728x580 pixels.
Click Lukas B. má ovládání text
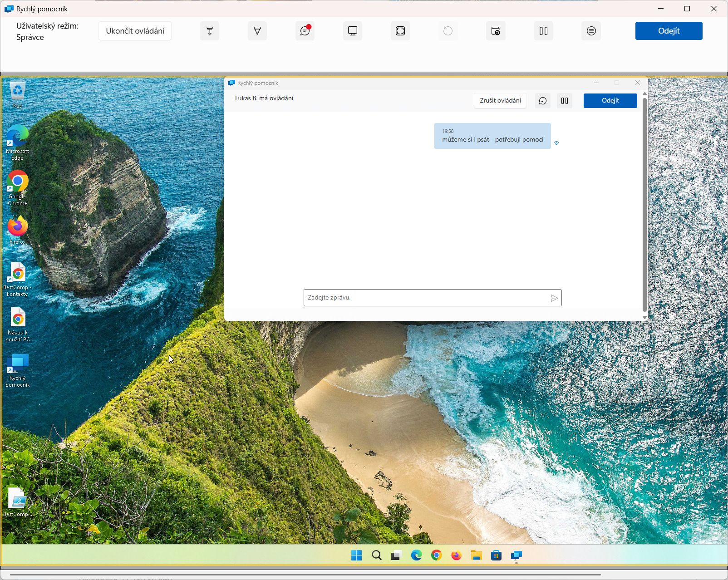point(264,98)
